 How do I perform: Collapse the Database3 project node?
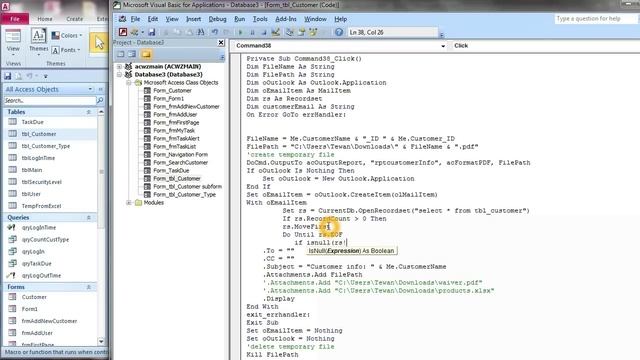point(119,75)
